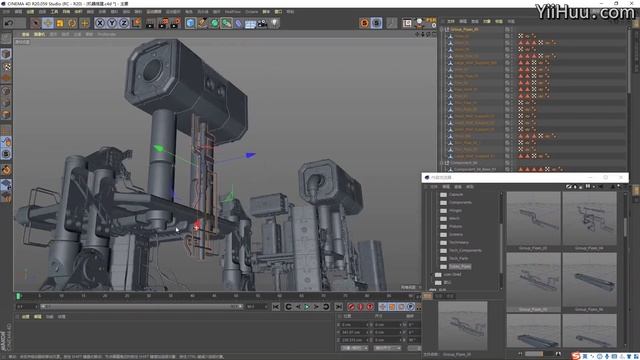Click the Make Editable icon in the left sidebar
Screen dimensions: 640x360
(x=6, y=39)
